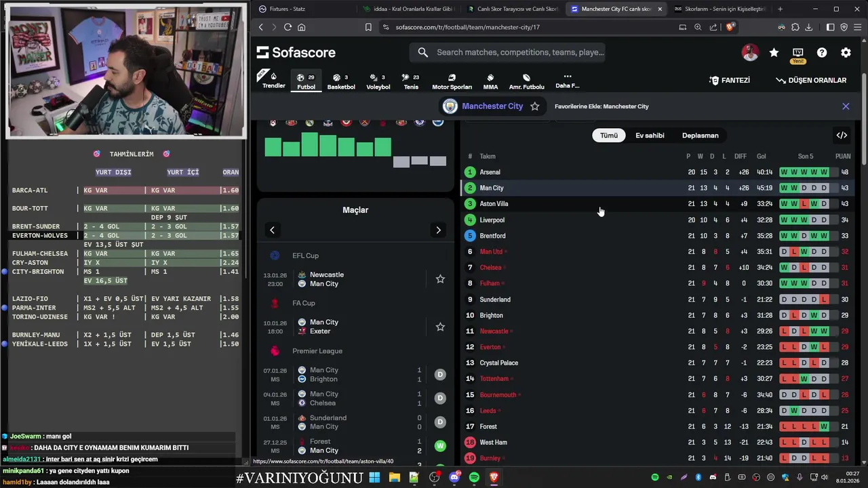Viewport: 868px width, 488px height.
Task: Go to next matches page arrow
Action: pyautogui.click(x=438, y=230)
